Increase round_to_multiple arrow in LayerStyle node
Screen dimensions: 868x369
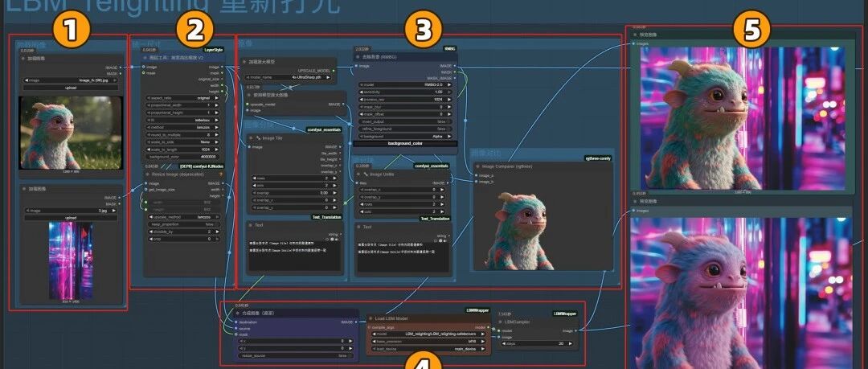tap(216, 134)
